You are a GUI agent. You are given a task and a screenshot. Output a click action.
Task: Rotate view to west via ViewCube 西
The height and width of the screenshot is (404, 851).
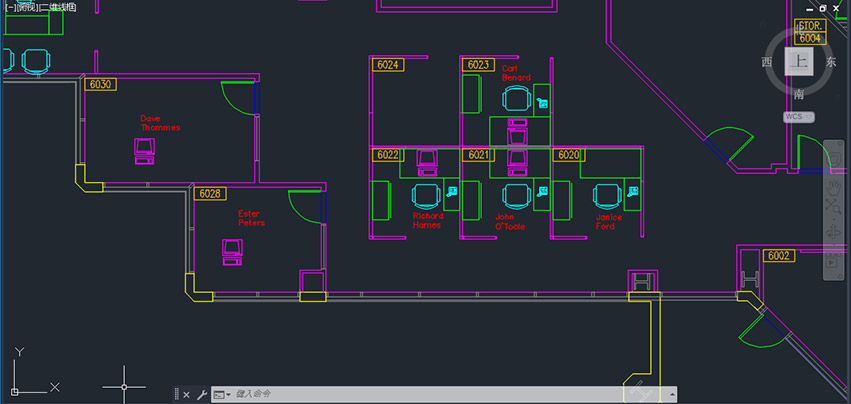tap(767, 62)
